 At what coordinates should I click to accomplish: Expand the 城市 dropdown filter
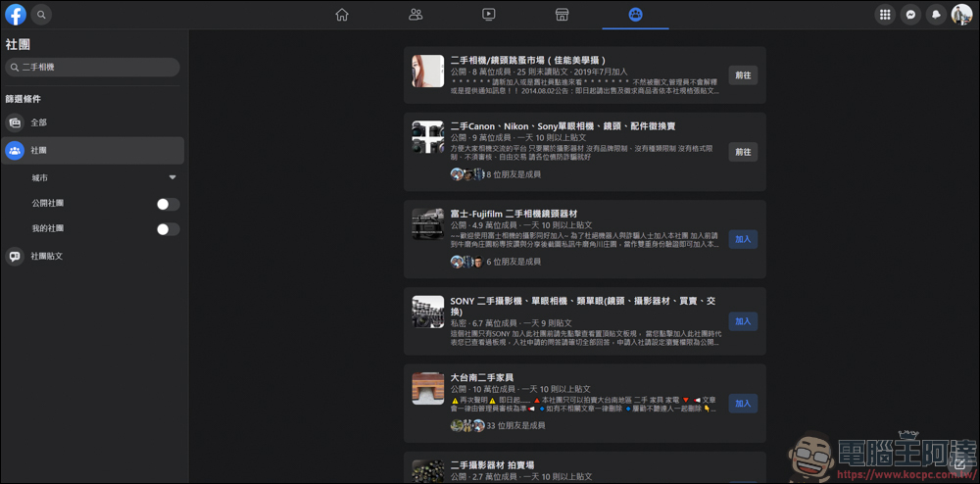click(172, 177)
